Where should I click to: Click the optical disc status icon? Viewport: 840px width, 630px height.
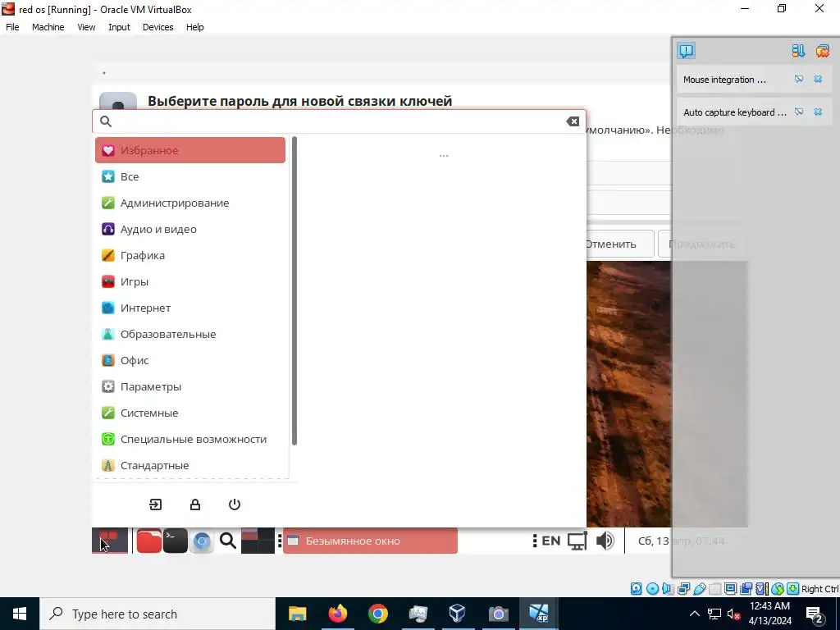[x=652, y=589]
